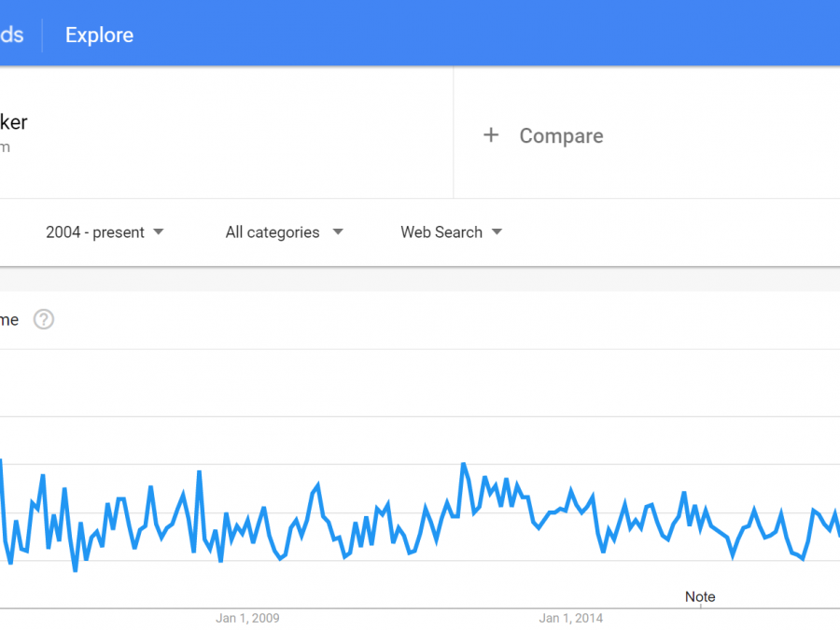Click the All categories dropdown arrow
Screen dimensions: 840x630
point(338,232)
